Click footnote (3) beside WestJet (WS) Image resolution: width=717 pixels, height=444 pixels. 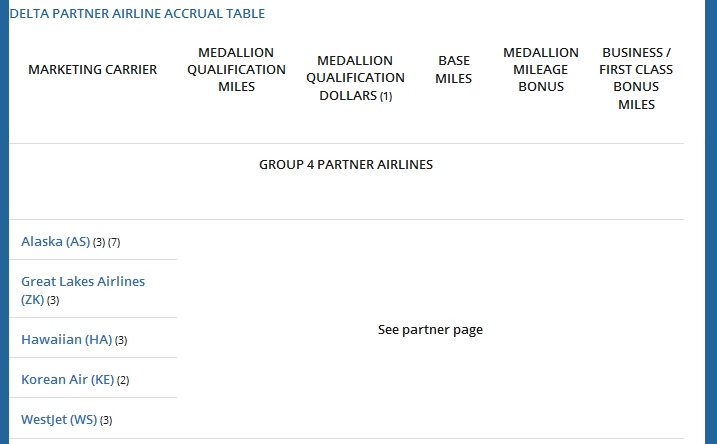click(x=106, y=421)
